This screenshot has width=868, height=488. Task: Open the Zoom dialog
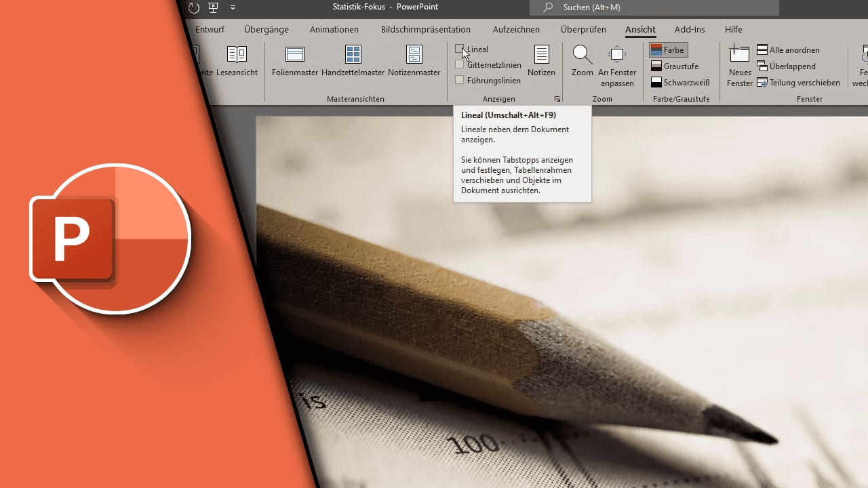click(582, 61)
